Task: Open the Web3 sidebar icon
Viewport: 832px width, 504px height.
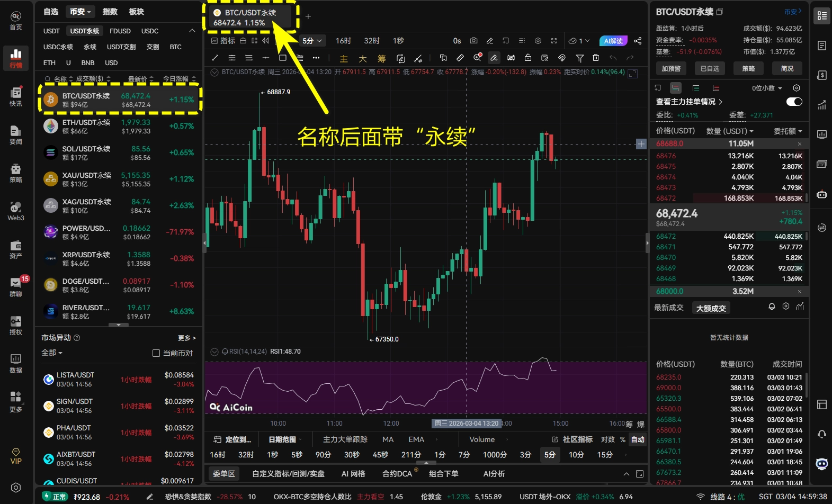Action: (x=16, y=211)
